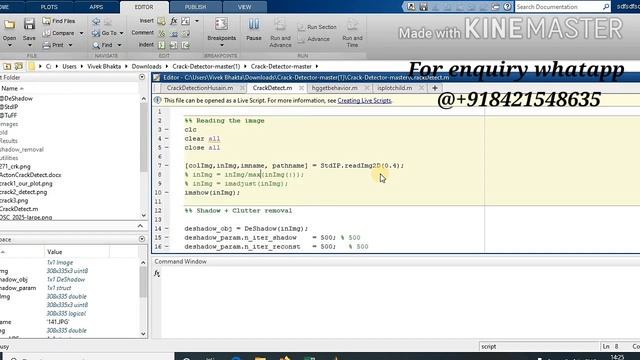
Task: Expand the Compare dropdown arrow
Action: [x=81, y=33]
